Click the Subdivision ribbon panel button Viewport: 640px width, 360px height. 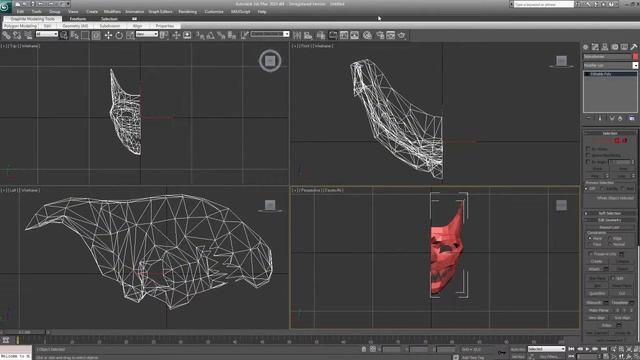click(x=110, y=26)
